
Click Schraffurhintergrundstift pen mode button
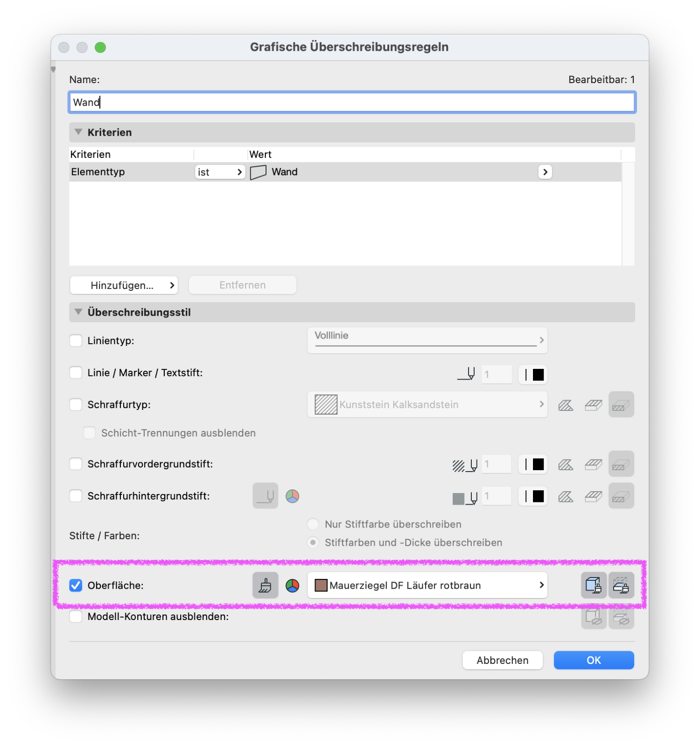(x=265, y=496)
